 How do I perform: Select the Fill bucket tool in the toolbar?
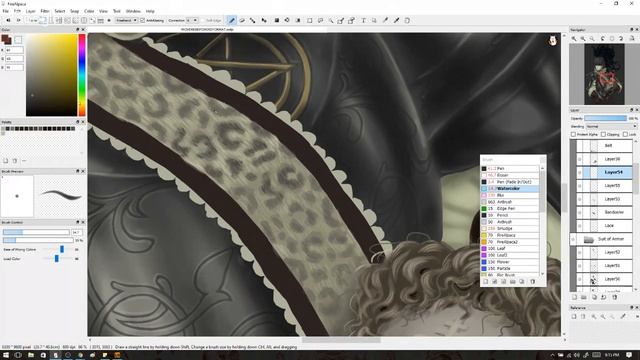click(287, 20)
